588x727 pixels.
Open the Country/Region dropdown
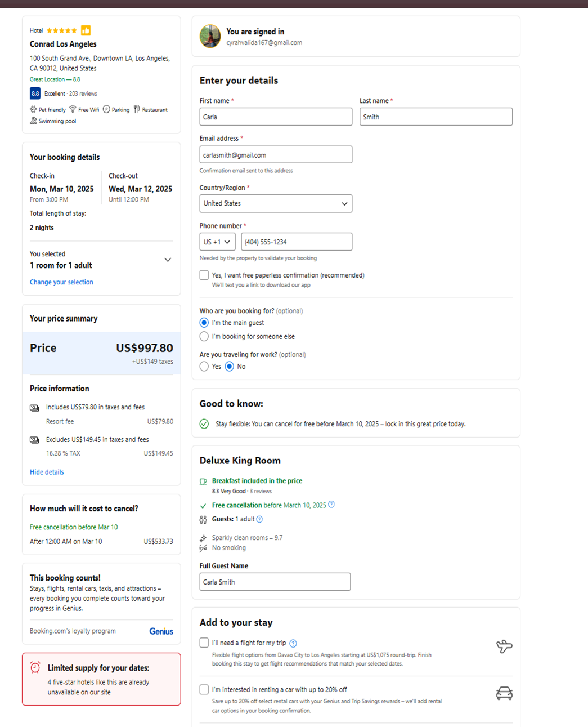click(x=276, y=203)
